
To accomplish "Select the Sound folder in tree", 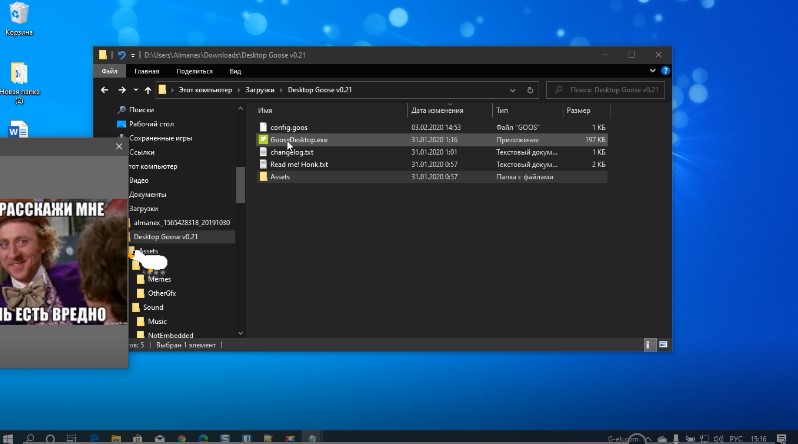I will [153, 308].
